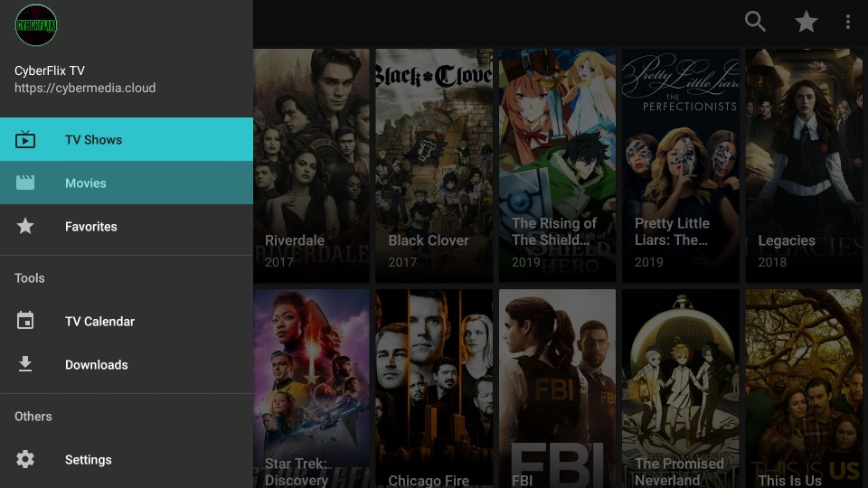868x488 pixels.
Task: Open the Riverdale show poster
Action: click(311, 165)
